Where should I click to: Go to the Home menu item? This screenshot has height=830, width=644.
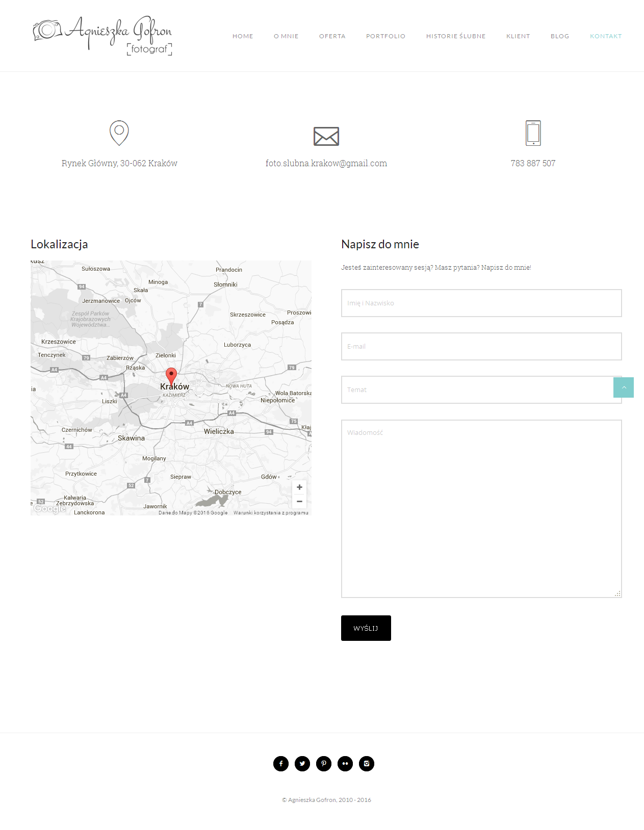243,36
